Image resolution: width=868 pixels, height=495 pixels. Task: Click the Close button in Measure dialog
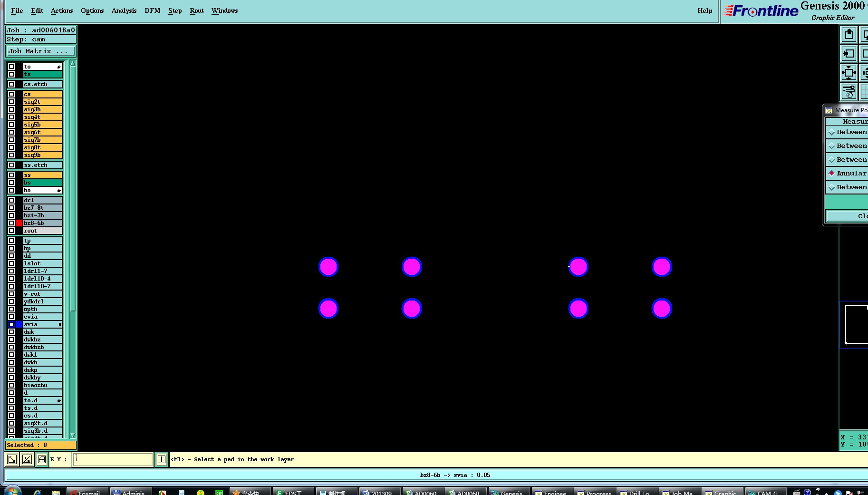[x=847, y=216]
